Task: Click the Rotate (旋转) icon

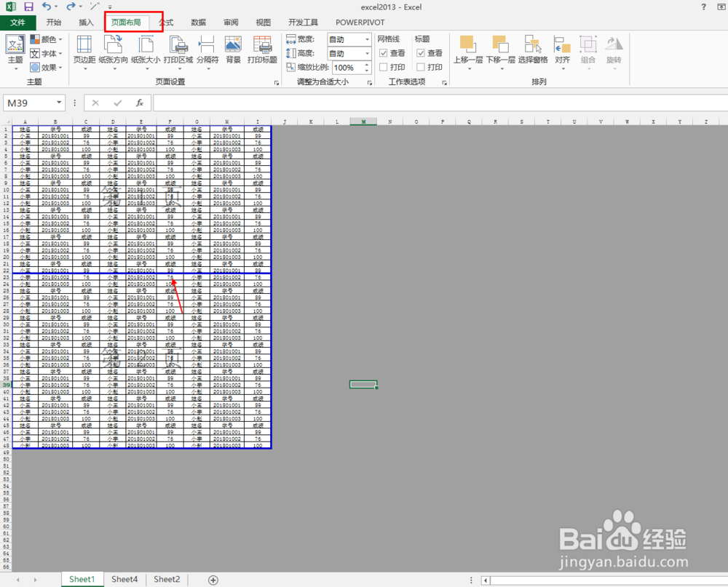Action: pos(614,52)
